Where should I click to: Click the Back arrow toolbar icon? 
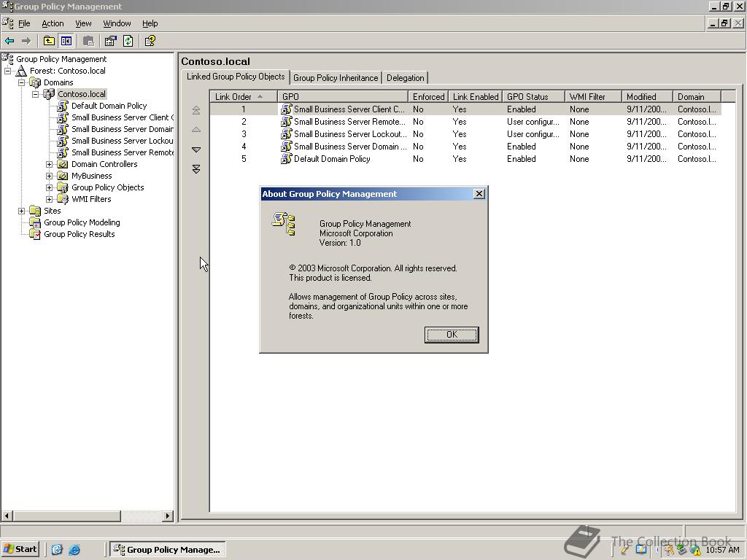click(9, 41)
